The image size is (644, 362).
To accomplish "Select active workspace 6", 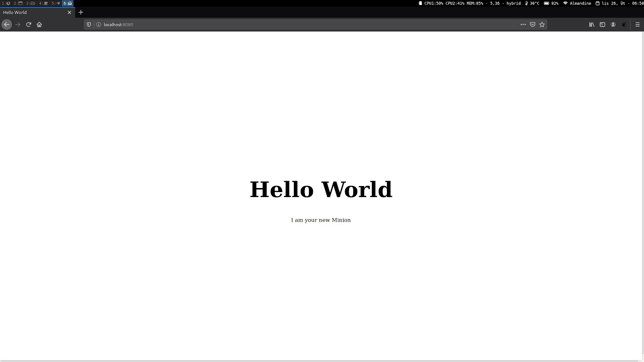I will pos(68,3).
